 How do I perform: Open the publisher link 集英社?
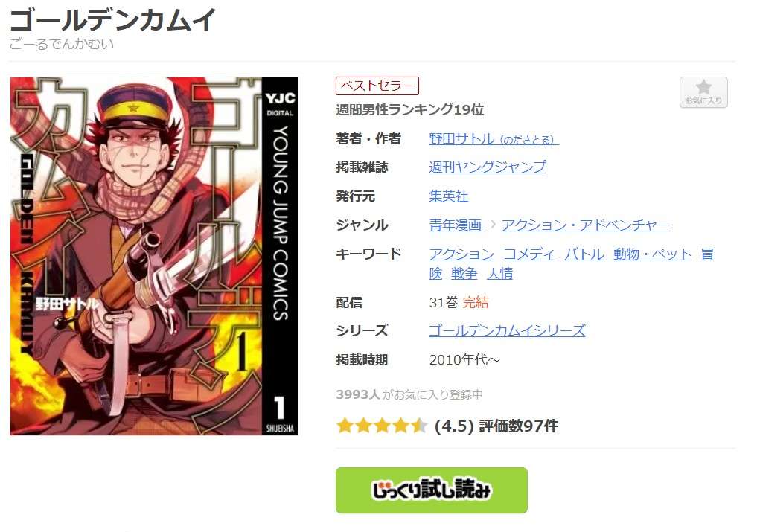click(449, 196)
